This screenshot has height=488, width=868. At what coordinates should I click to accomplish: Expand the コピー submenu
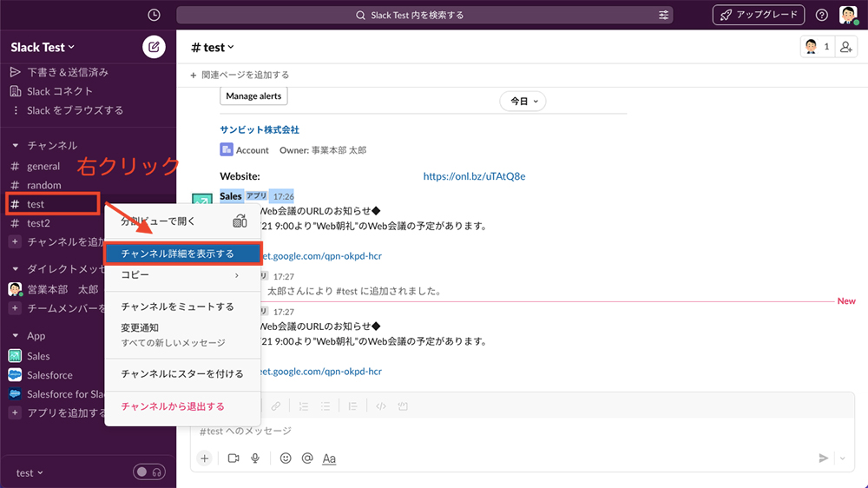[182, 274]
